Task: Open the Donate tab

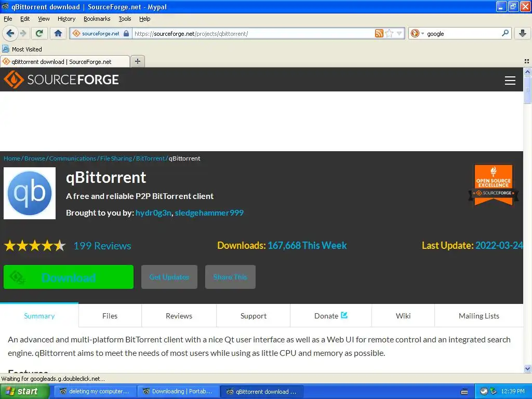Action: coord(331,316)
